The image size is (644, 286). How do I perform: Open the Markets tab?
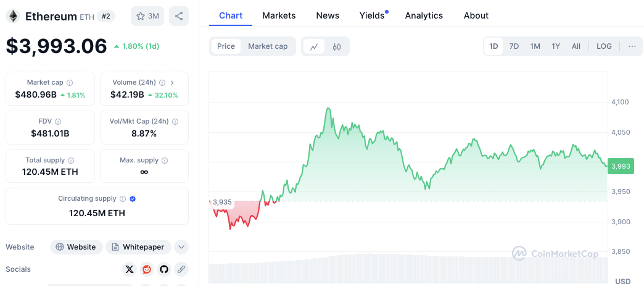(x=279, y=15)
